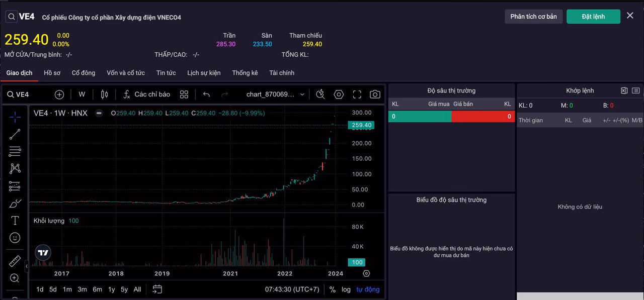The image size is (644, 300).
Task: Click the Phân tích cơ bản button
Action: click(x=534, y=17)
